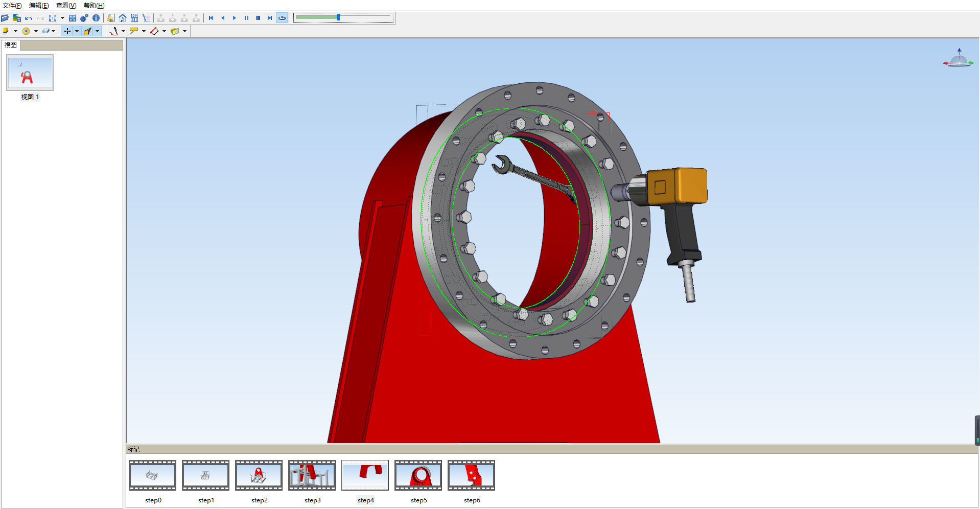The height and width of the screenshot is (509, 980).
Task: Click the blue info icon
Action: pos(96,18)
